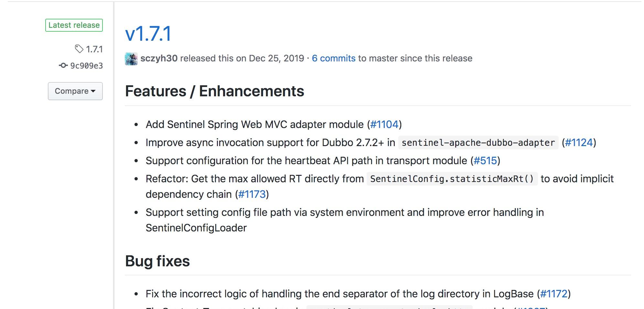
Task: Open the v1.7.1 release title link
Action: [148, 34]
